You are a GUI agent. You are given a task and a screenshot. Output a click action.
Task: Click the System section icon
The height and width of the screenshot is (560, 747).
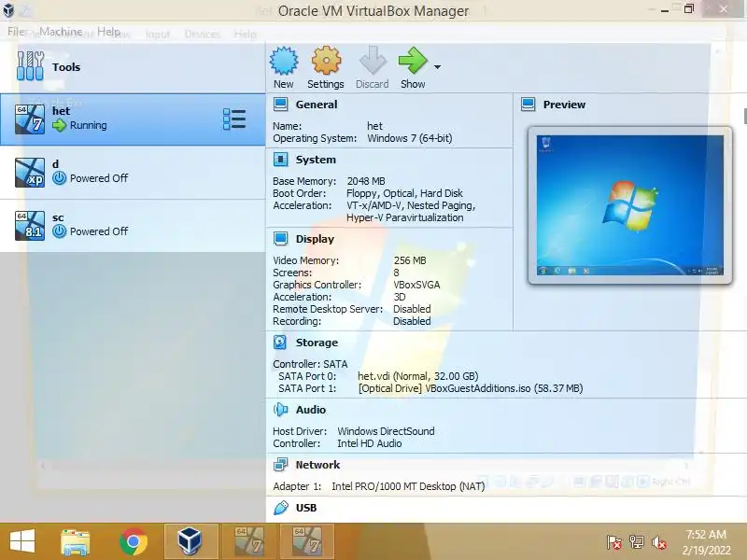coord(281,160)
